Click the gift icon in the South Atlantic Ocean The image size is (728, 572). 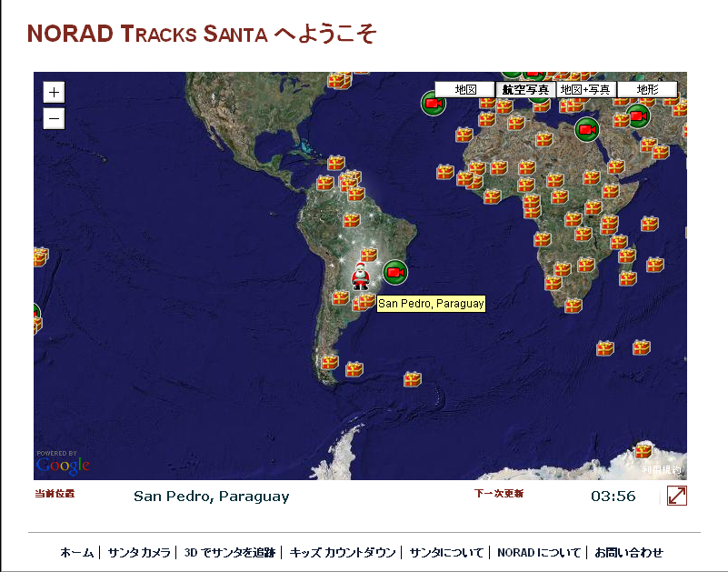pos(413,379)
